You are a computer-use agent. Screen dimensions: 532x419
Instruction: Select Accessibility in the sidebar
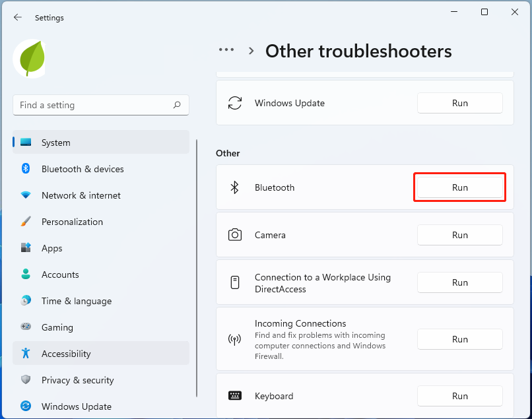pyautogui.click(x=101, y=353)
